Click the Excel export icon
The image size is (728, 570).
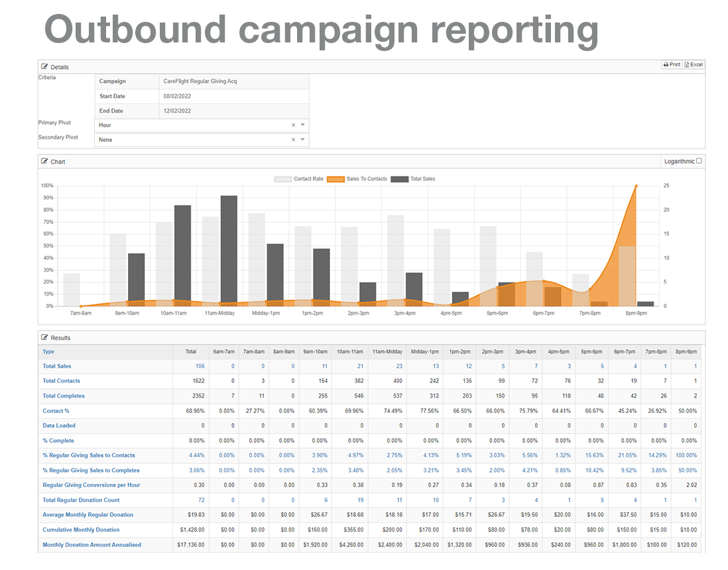[686, 64]
